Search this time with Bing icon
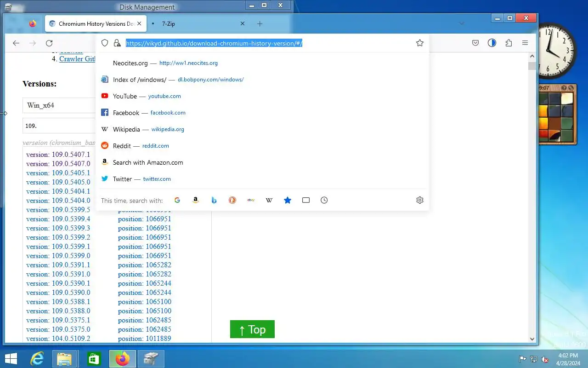588x368 pixels. click(214, 200)
